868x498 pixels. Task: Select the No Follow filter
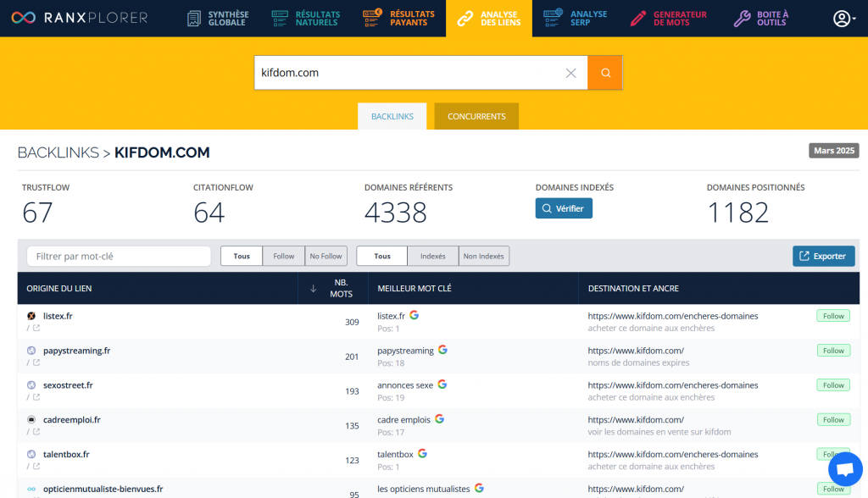[325, 255]
